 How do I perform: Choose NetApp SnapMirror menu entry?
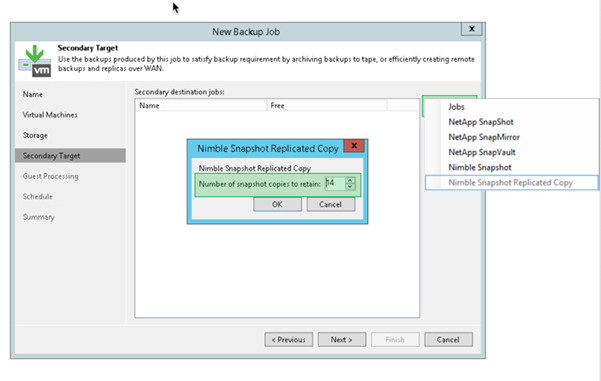click(x=484, y=137)
